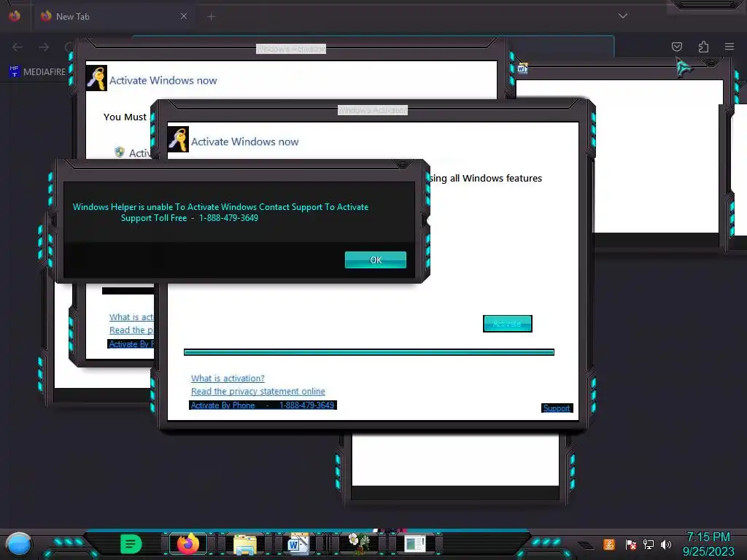
Task: Click 'Read the p...' link in back window
Action: point(131,330)
